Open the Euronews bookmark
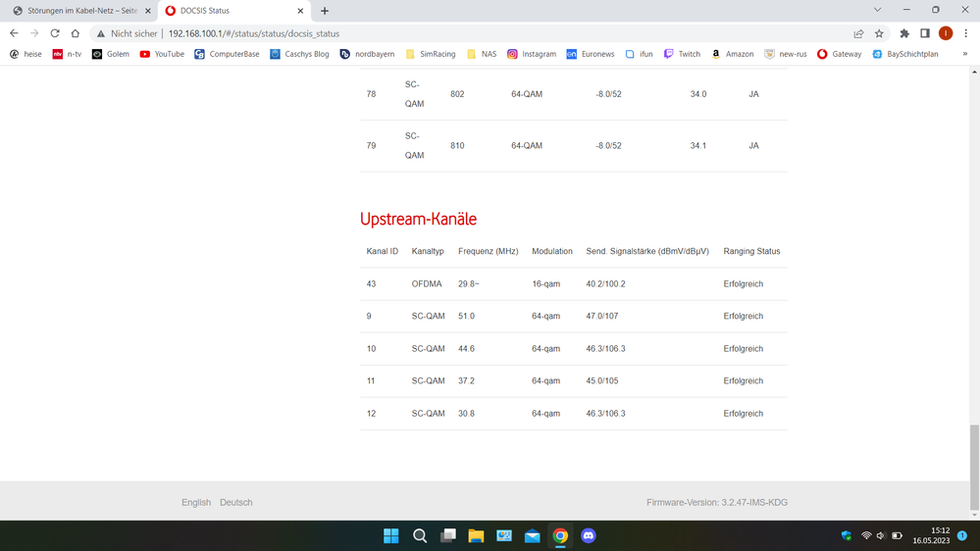 (x=590, y=54)
